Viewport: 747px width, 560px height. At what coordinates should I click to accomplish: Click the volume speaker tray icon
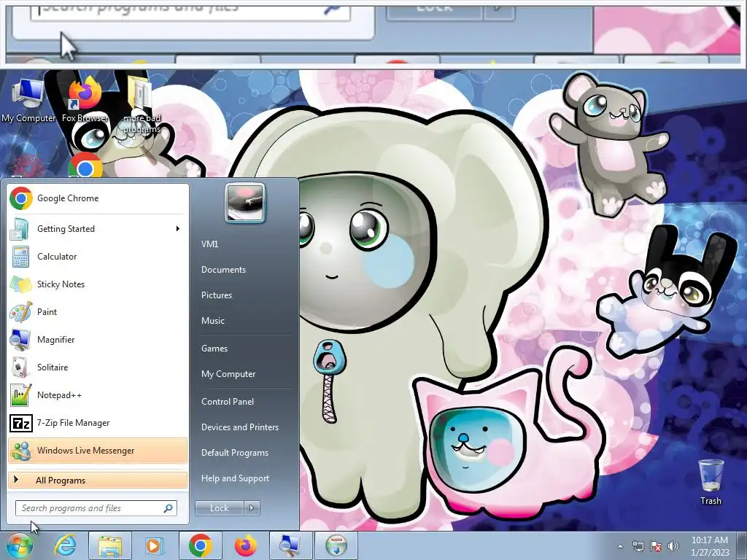click(673, 546)
